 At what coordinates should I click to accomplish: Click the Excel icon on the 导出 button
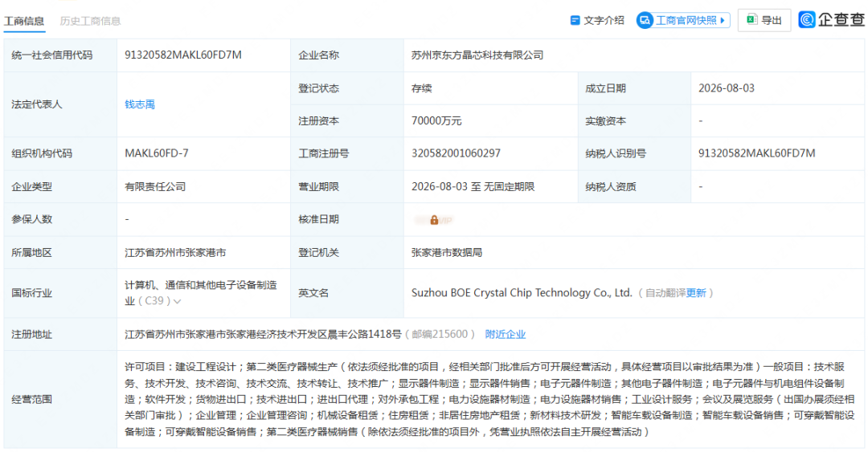(x=751, y=20)
